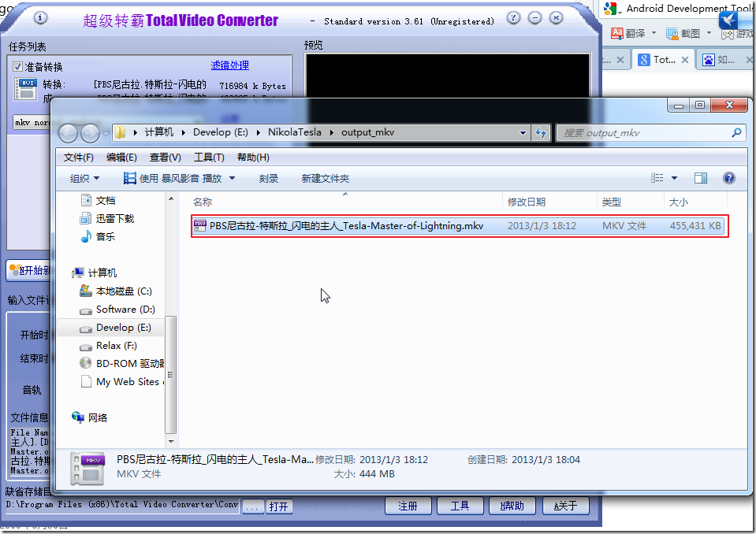Select My Web Sites in the navigation pane
Viewport: 756px width, 534px height.
tap(122, 382)
